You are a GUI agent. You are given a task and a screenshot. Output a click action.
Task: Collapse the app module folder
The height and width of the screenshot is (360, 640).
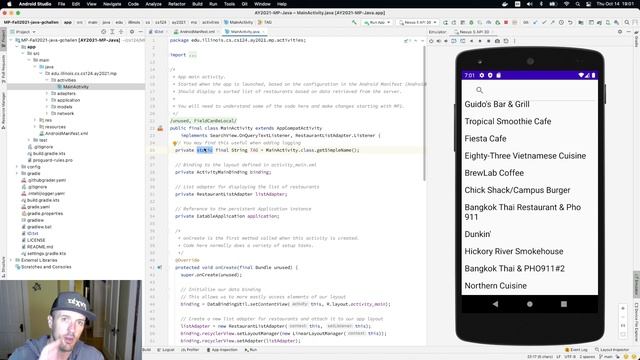pos(18,47)
